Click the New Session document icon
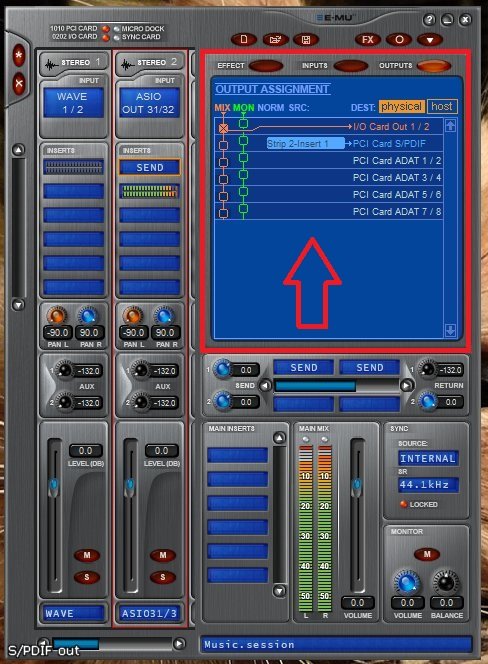 tap(244, 40)
